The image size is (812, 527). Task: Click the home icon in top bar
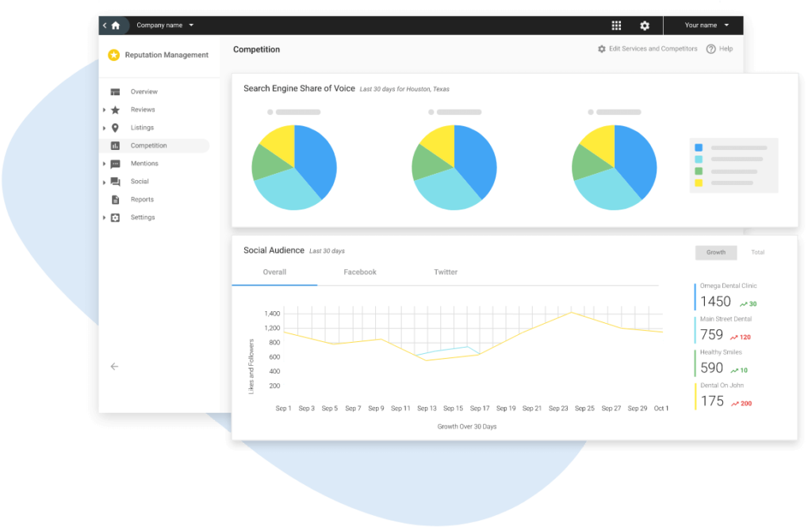[x=116, y=25]
